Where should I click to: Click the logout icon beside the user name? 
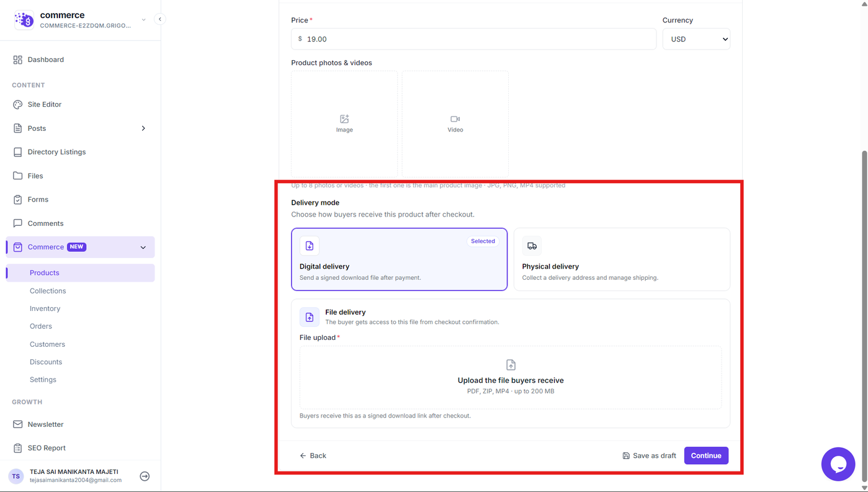point(145,476)
